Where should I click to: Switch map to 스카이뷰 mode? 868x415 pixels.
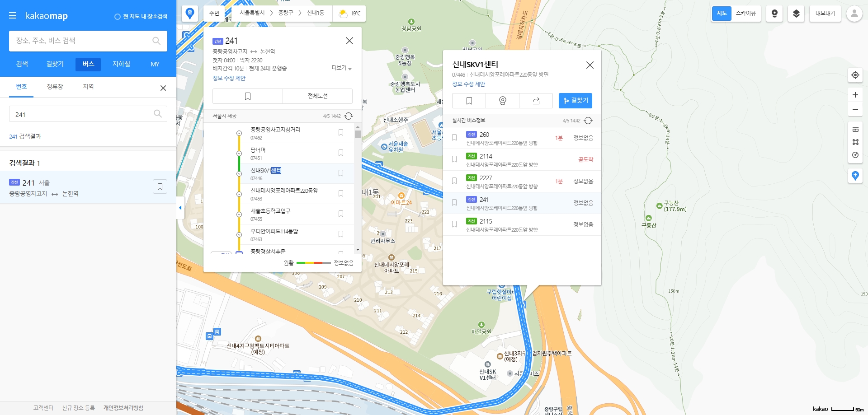point(745,14)
